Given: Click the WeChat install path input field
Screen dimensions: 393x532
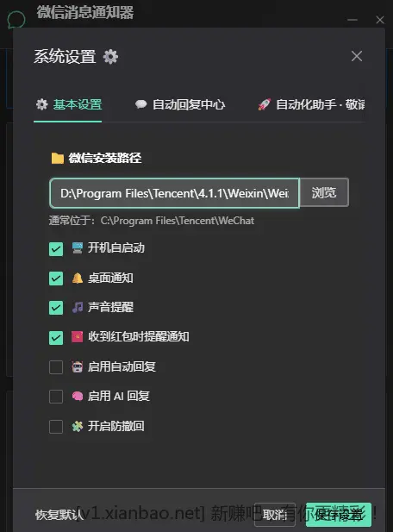Looking at the screenshot, I should coord(175,193).
